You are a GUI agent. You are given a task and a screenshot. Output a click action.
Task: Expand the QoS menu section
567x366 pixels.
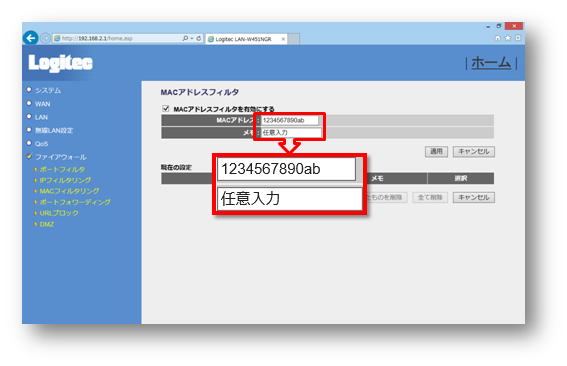point(41,144)
